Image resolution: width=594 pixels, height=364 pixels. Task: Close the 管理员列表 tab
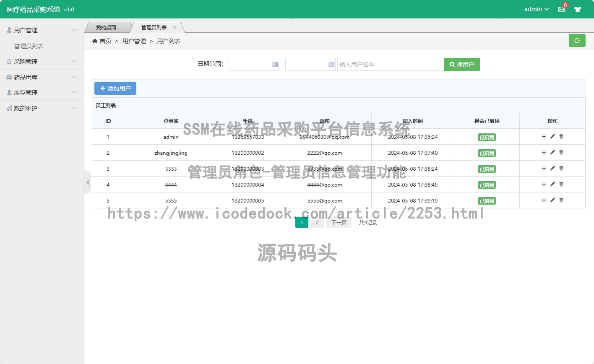(174, 27)
